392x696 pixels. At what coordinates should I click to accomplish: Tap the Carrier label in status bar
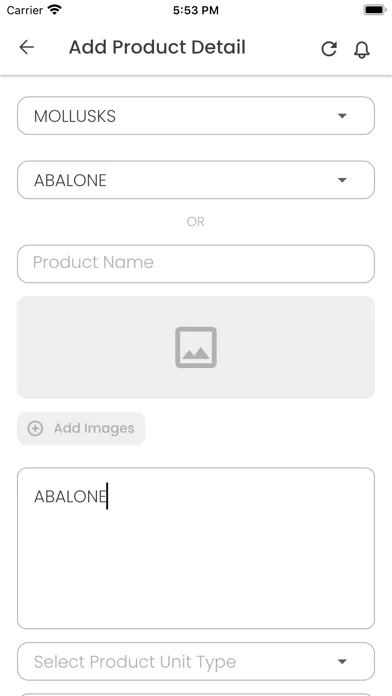coord(25,10)
